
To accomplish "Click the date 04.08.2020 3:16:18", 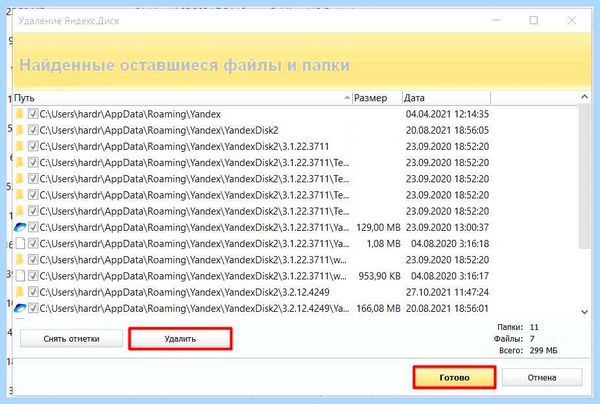I will point(450,244).
